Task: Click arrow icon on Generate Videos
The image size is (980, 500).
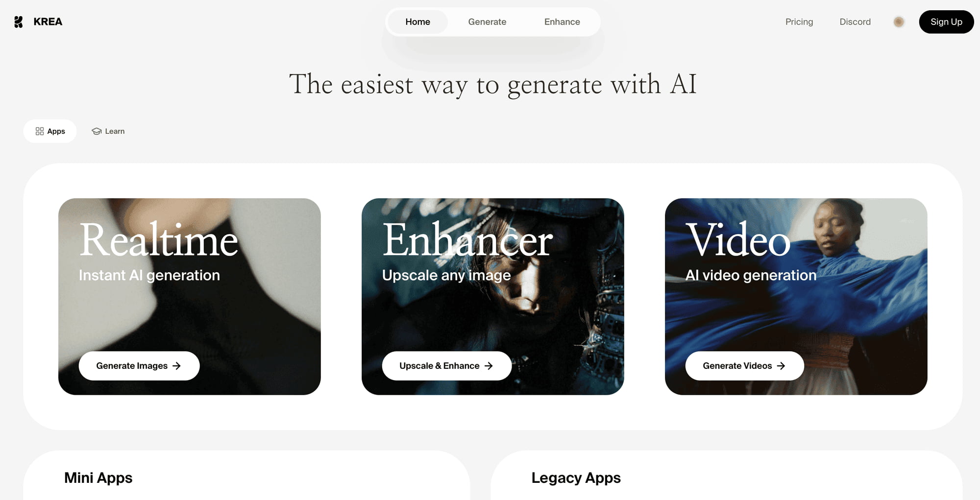Action: tap(781, 366)
